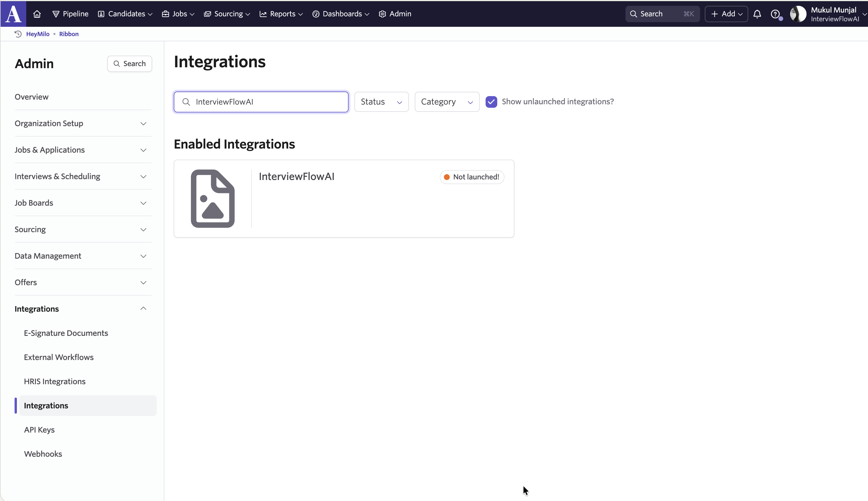Open API Keys
This screenshot has width=868, height=501.
pyautogui.click(x=39, y=430)
